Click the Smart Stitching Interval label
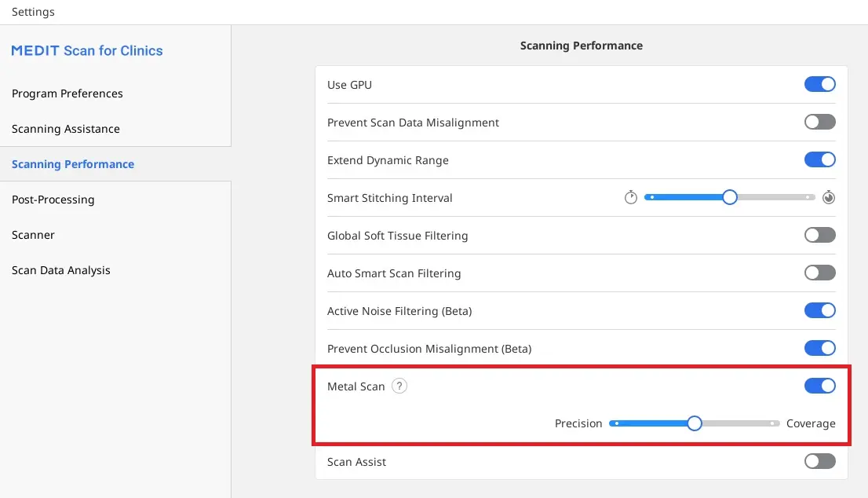This screenshot has height=498, width=868. point(390,198)
